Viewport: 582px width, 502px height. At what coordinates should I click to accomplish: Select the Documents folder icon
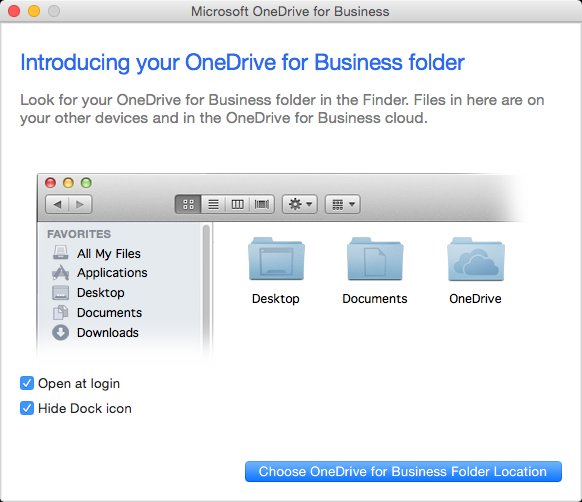pyautogui.click(x=375, y=259)
